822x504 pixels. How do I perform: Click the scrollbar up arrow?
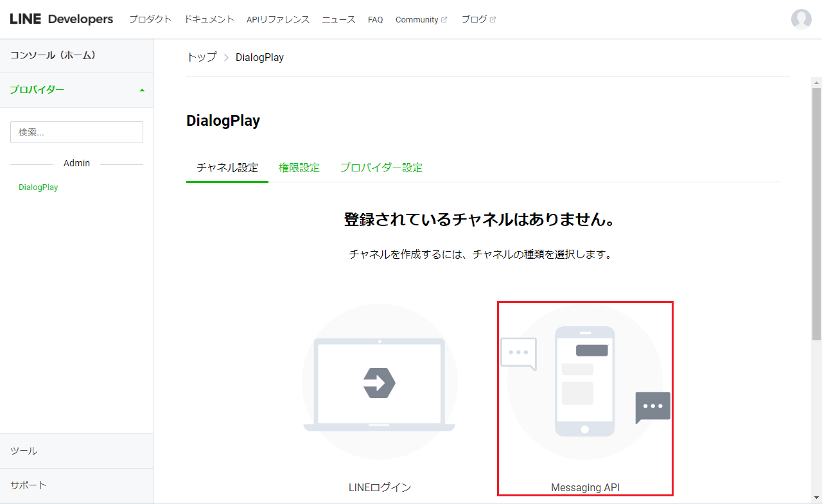tap(816, 82)
